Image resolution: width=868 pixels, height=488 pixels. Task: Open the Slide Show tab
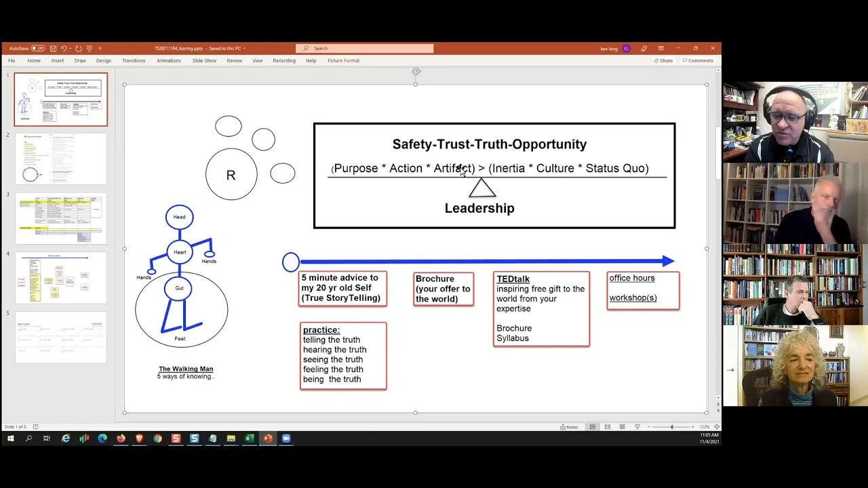(204, 60)
